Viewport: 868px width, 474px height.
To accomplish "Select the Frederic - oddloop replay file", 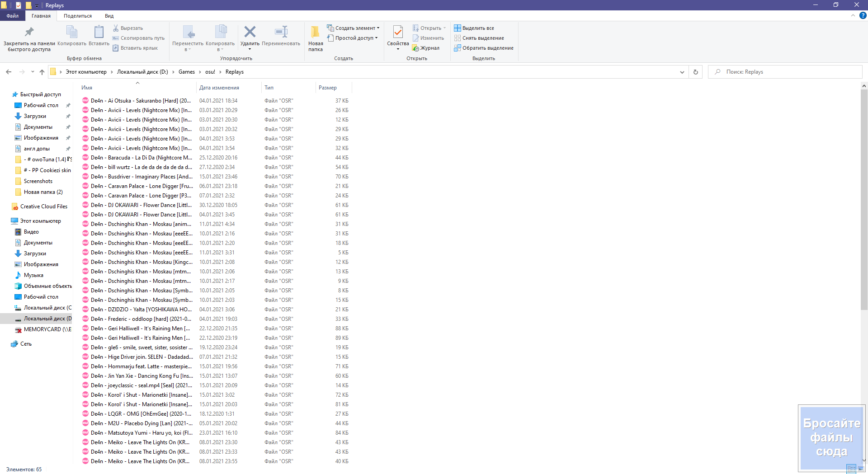I will click(x=141, y=319).
